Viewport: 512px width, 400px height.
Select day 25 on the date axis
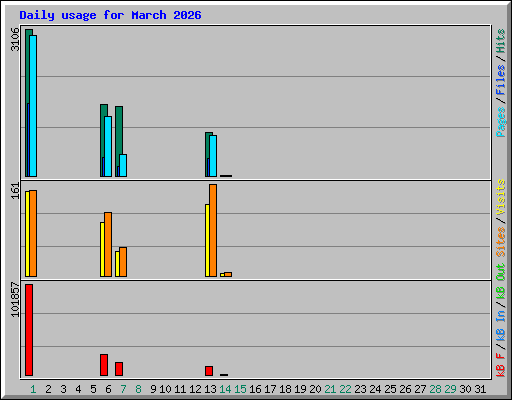[390, 389]
